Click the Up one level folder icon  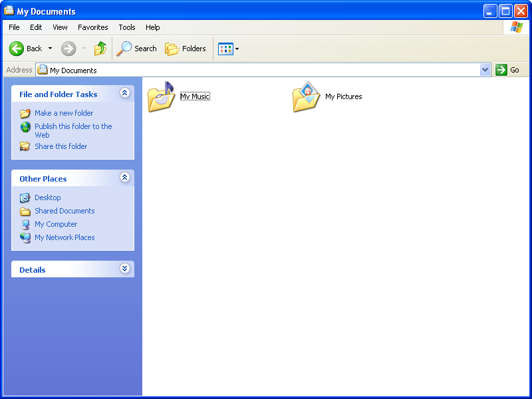pyautogui.click(x=100, y=49)
